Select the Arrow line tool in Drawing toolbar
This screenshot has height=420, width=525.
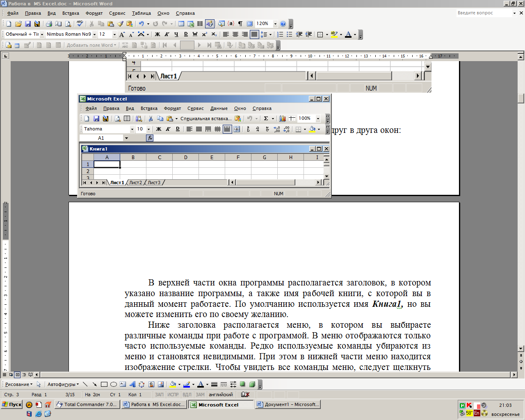point(95,384)
